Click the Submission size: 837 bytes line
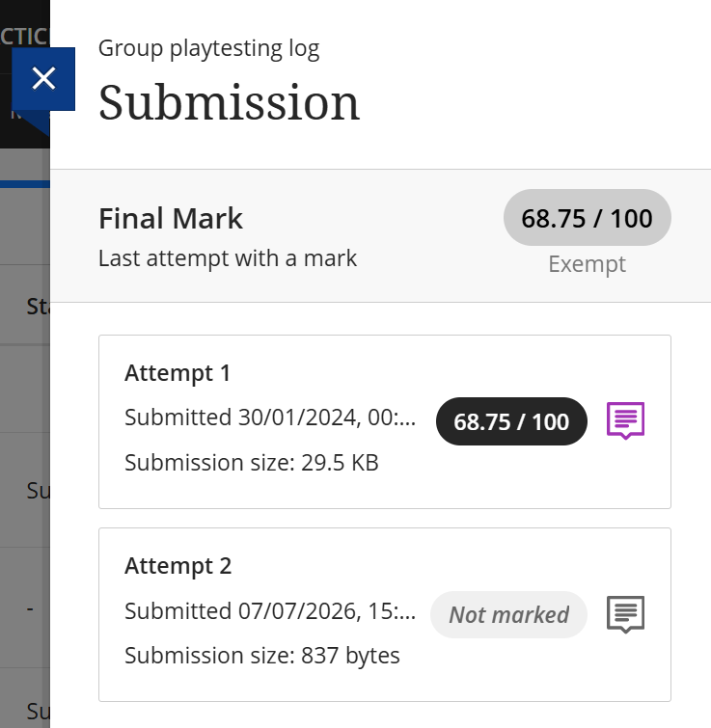This screenshot has width=711, height=728. point(262,656)
